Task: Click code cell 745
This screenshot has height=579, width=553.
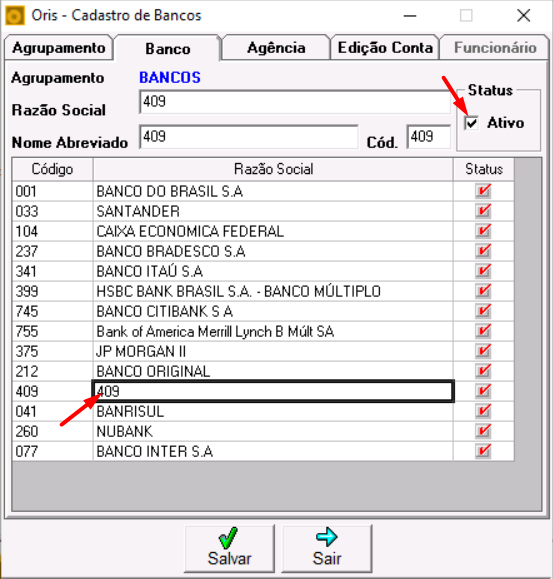Action: tap(52, 311)
